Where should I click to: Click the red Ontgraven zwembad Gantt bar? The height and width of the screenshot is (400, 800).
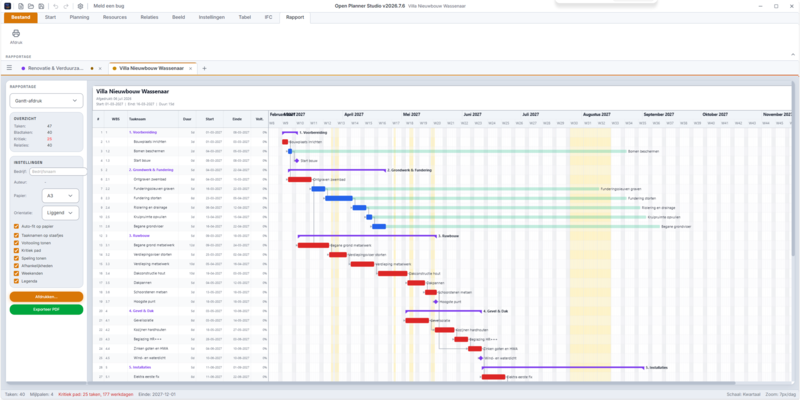[299, 179]
